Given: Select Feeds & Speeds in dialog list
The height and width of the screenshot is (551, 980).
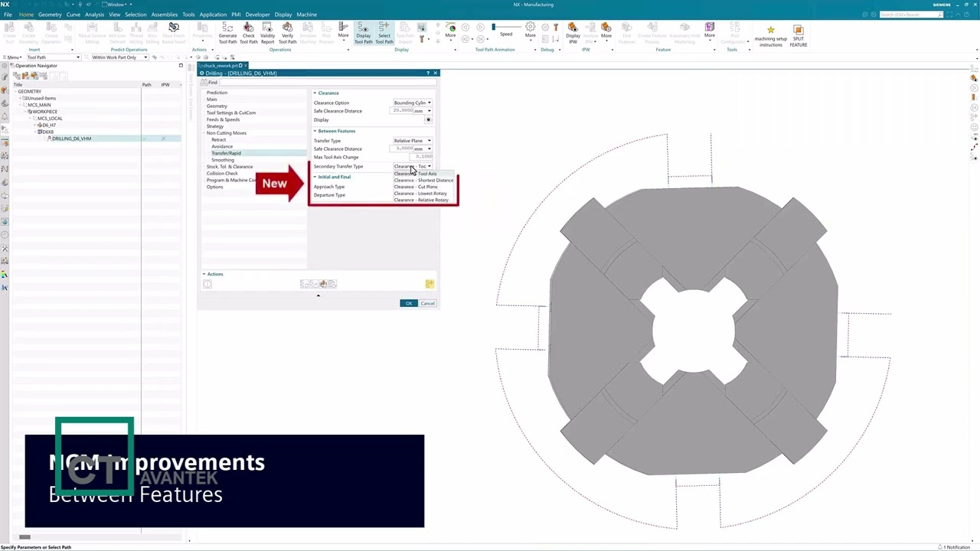Looking at the screenshot, I should [x=223, y=119].
